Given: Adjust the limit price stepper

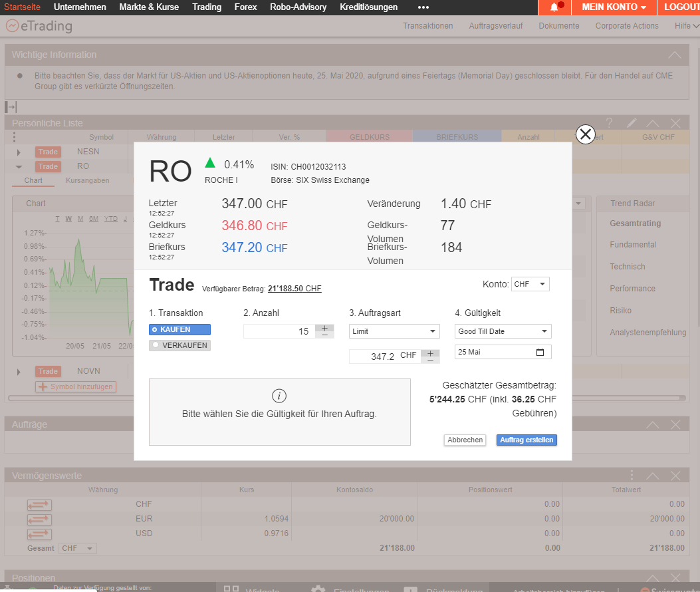Looking at the screenshot, I should (x=430, y=356).
